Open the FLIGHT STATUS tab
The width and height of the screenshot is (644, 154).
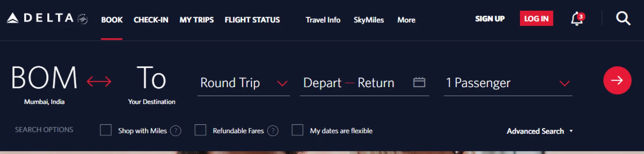click(x=252, y=20)
